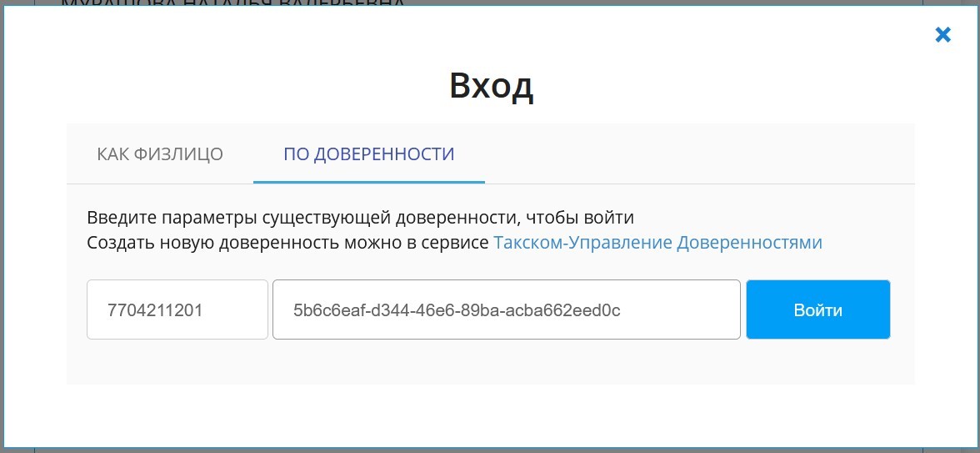The width and height of the screenshot is (980, 453).
Task: Open the Такском-Управление Доверенностями link
Action: click(657, 243)
